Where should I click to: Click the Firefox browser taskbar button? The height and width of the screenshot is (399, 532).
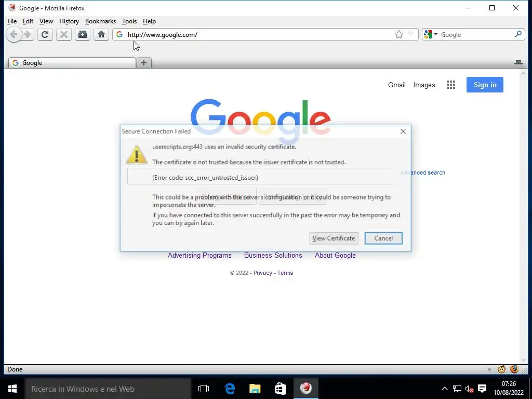(305, 389)
